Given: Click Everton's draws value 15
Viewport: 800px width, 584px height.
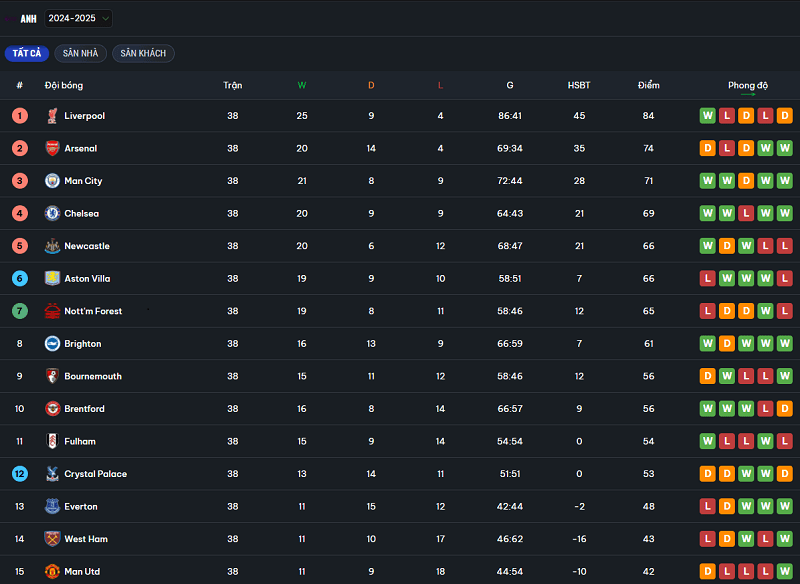Looking at the screenshot, I should click(371, 506).
